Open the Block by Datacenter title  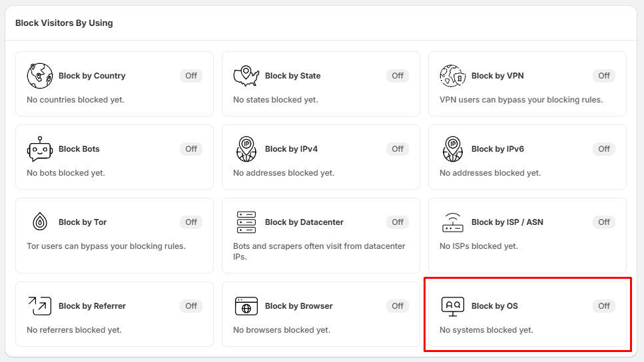point(304,222)
